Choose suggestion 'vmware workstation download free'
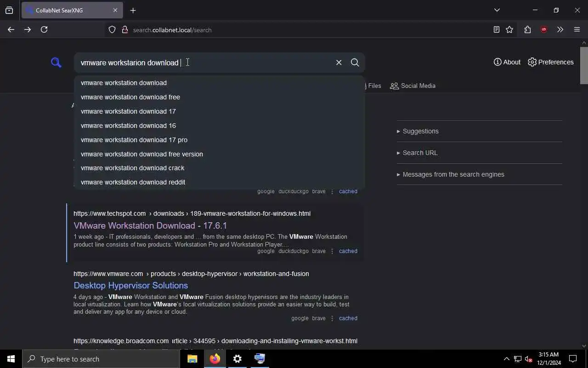The image size is (588, 368). pyautogui.click(x=219, y=97)
